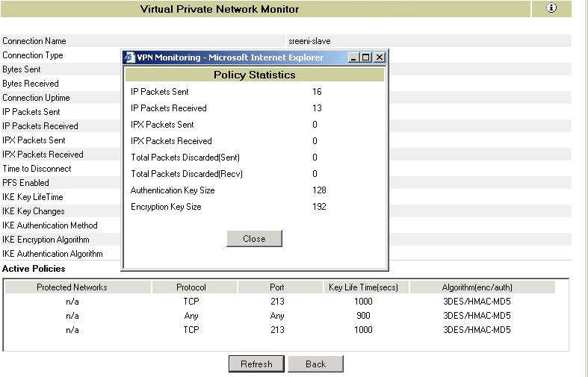Select the Key Life Time(secs) column header
This screenshot has height=377, width=588.
362,287
